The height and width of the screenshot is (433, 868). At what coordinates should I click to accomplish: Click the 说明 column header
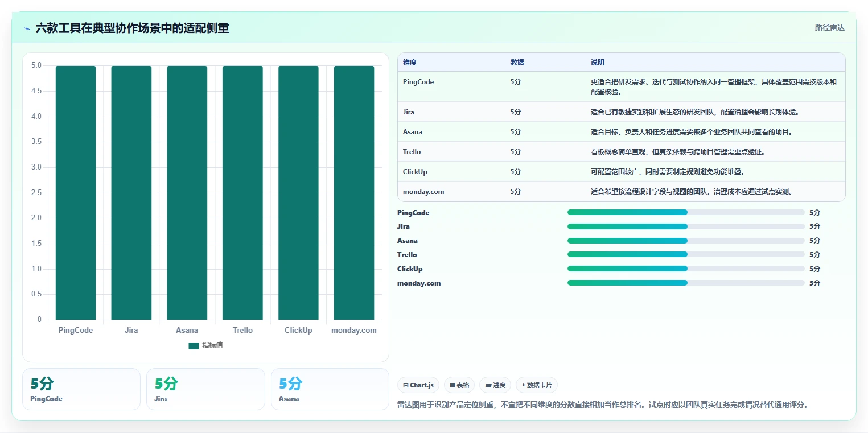point(598,63)
